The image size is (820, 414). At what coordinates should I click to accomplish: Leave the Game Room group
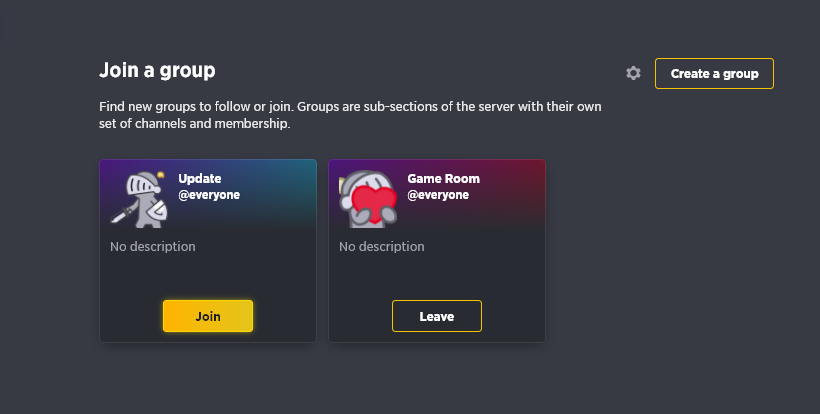tap(437, 316)
